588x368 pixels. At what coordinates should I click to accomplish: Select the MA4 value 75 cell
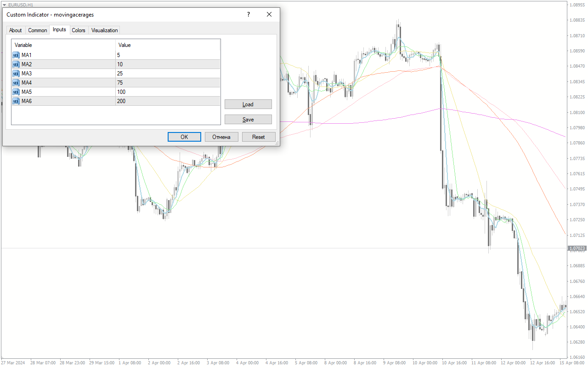(x=168, y=83)
